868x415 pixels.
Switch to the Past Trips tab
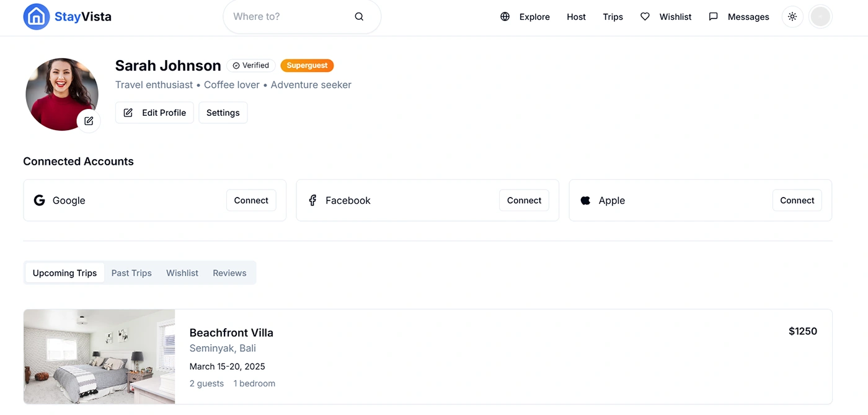(x=131, y=273)
